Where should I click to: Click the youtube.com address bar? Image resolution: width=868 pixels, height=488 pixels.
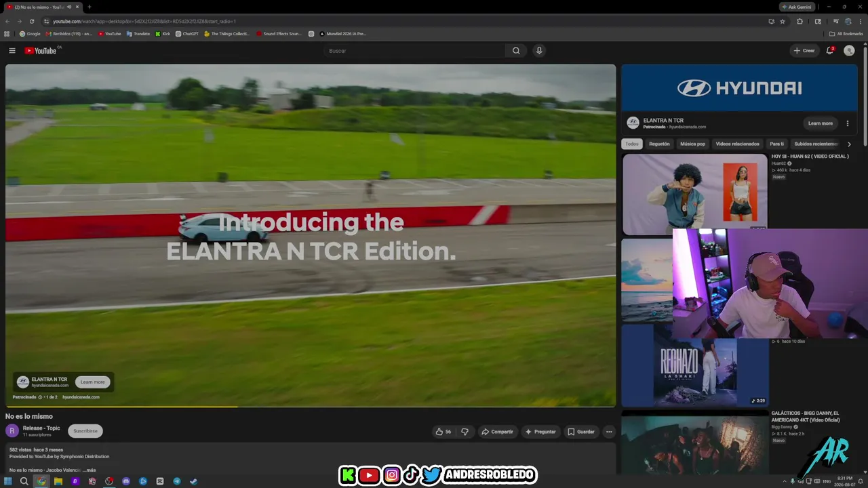point(406,21)
